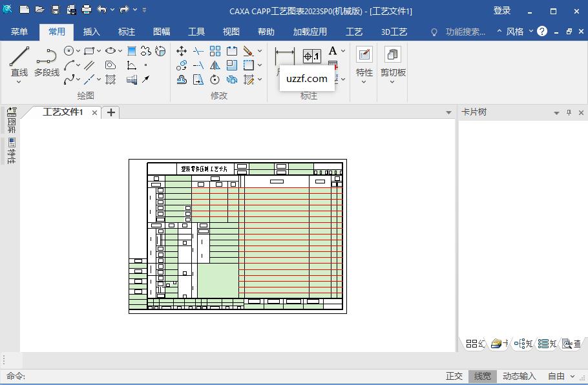Screen dimensions: 588x385
Task: Click the Save icon in title bar
Action: pyautogui.click(x=55, y=10)
